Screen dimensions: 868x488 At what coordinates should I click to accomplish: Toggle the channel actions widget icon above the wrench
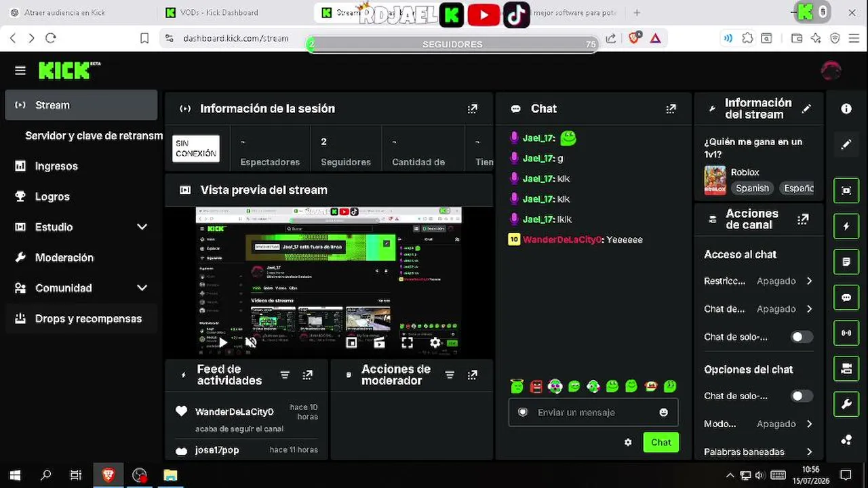tap(846, 369)
